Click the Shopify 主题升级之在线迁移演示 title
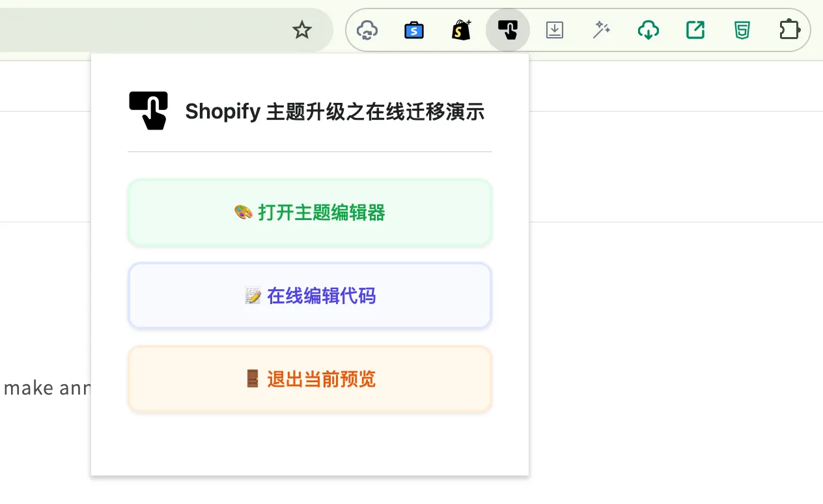Screen dimensions: 823x504 335,112
